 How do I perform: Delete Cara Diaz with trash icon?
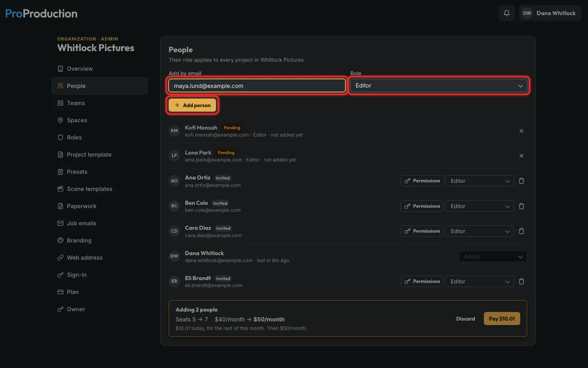(x=521, y=231)
